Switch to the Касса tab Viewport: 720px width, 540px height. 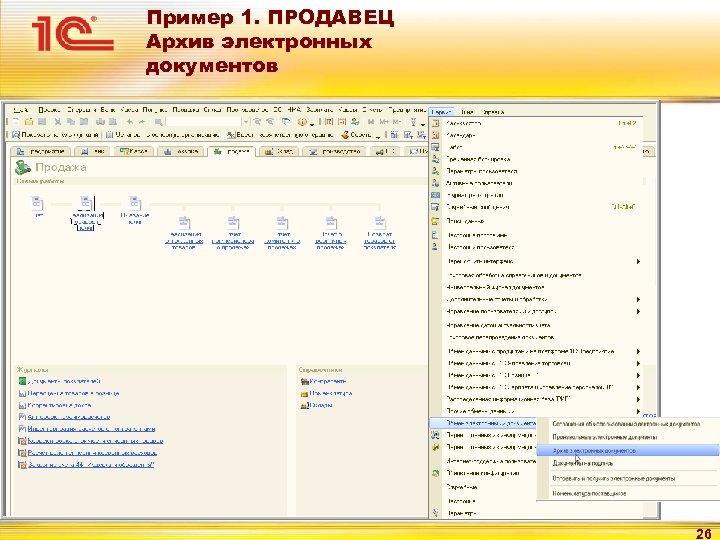point(133,151)
